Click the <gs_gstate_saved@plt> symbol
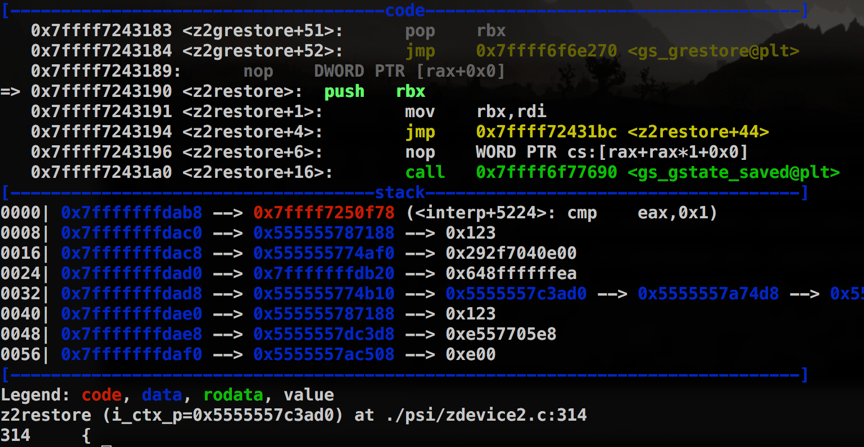 733,173
